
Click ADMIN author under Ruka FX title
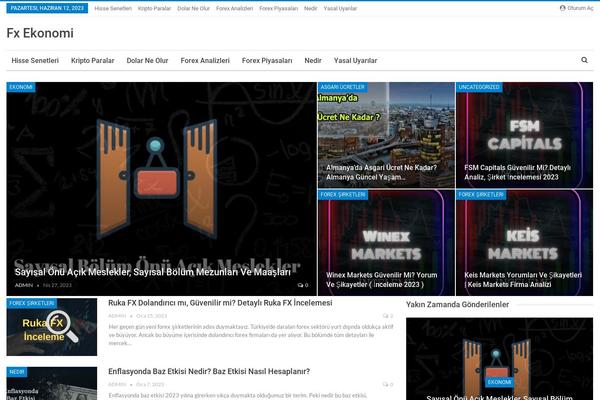pyautogui.click(x=117, y=316)
